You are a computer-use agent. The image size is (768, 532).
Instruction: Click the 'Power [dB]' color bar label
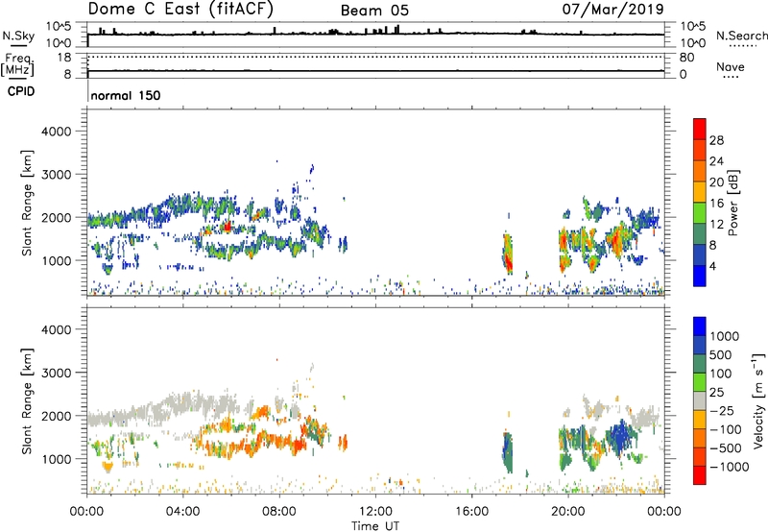(732, 203)
